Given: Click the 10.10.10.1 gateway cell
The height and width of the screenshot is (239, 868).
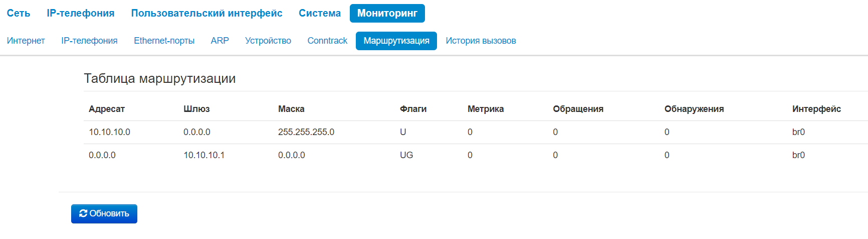Looking at the screenshot, I should click(204, 155).
